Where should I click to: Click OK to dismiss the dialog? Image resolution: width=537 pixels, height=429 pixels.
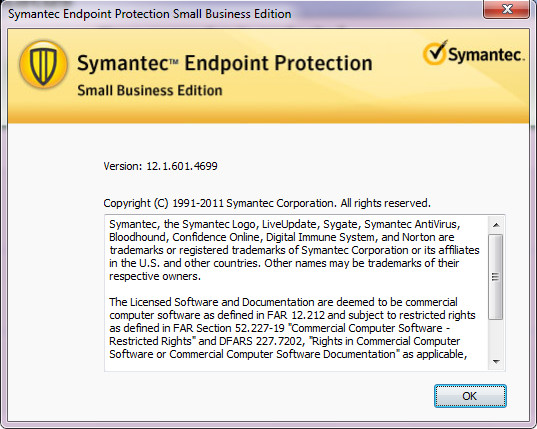click(470, 396)
